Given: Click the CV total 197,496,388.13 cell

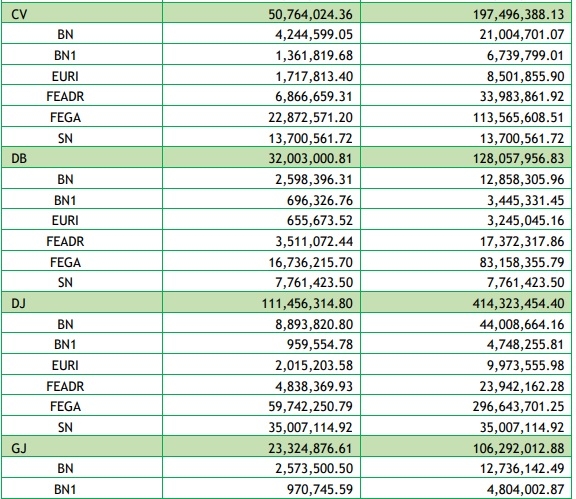Looking at the screenshot, I should (x=467, y=14).
